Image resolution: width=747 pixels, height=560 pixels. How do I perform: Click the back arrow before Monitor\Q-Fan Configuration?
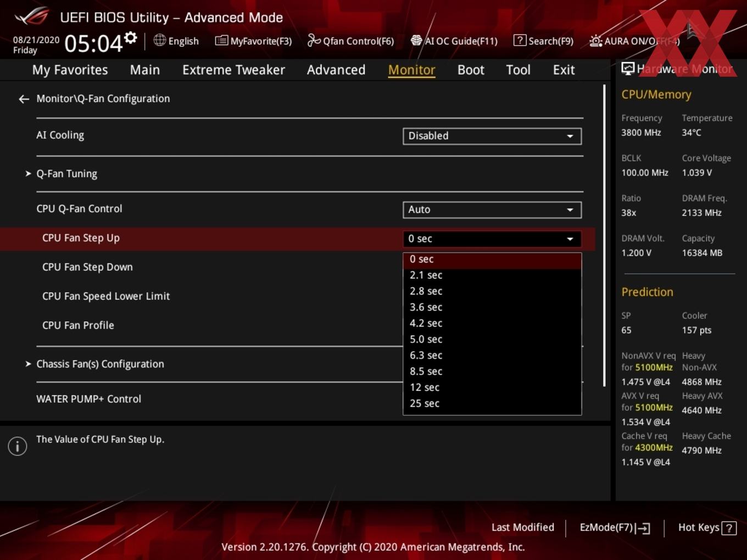pos(24,99)
